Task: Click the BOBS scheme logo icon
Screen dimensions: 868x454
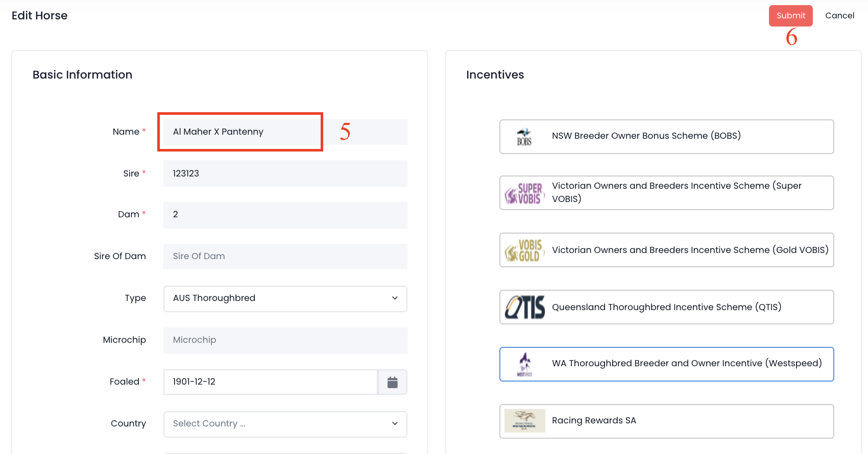Action: pos(524,137)
